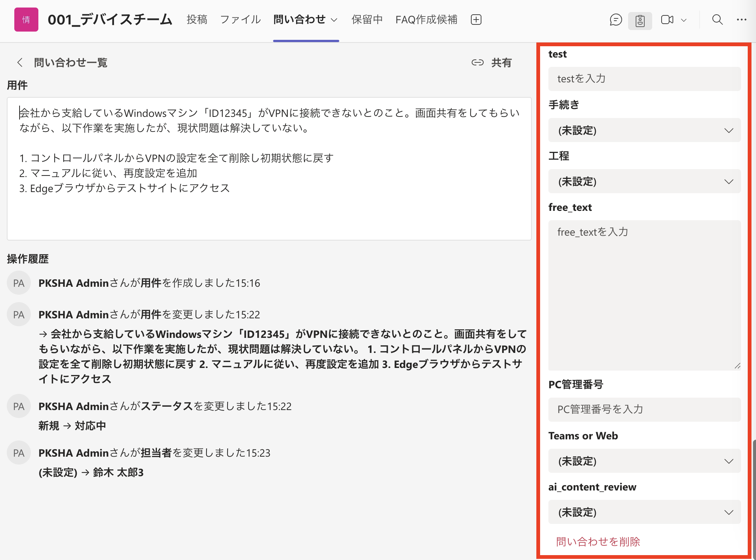Viewport: 756px width, 560px height.
Task: Focus the PC管理番号 input field
Action: pos(644,409)
